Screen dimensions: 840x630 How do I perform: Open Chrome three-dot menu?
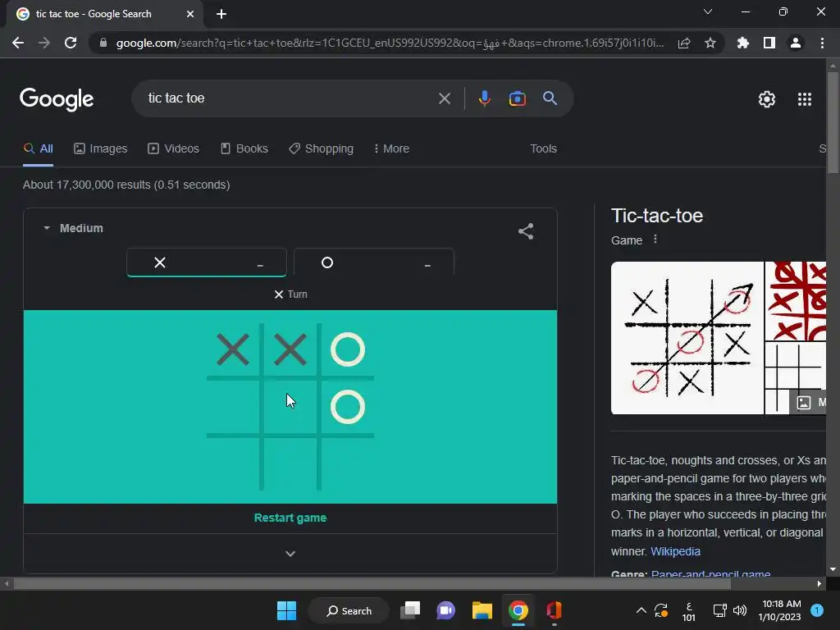822,43
